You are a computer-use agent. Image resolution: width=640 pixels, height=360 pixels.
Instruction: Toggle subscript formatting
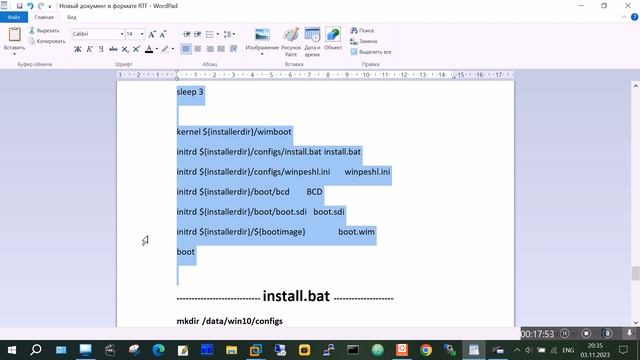(x=125, y=49)
